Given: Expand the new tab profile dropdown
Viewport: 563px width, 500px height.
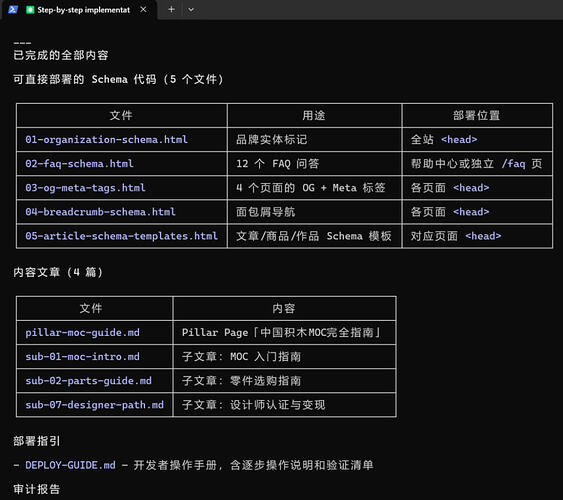Looking at the screenshot, I should coord(191,10).
